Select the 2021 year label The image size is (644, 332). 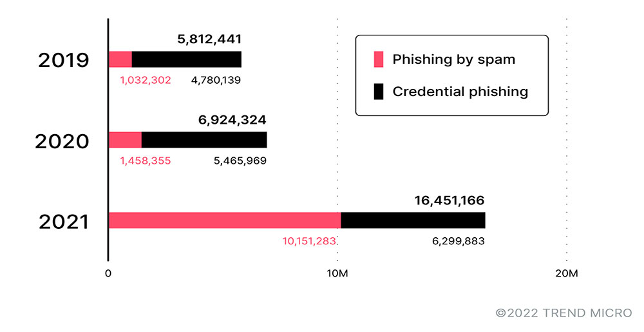(x=63, y=222)
